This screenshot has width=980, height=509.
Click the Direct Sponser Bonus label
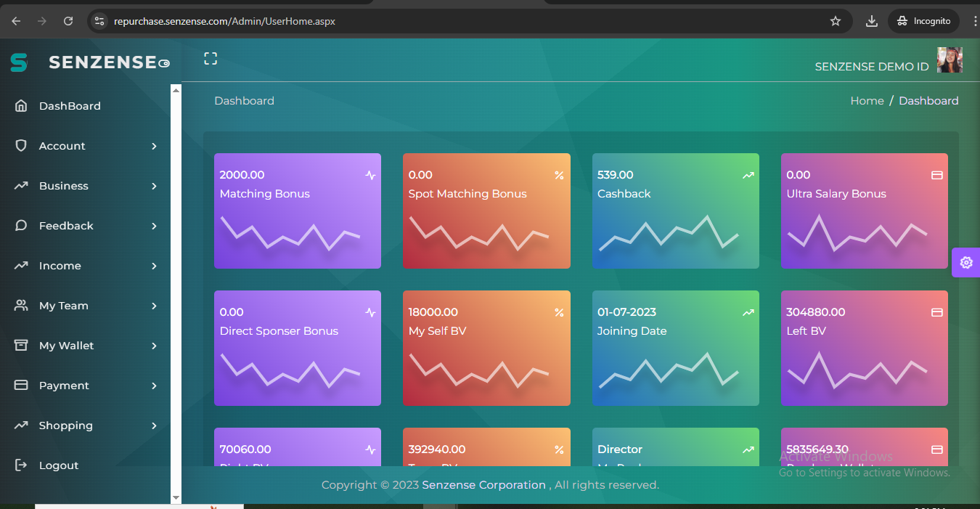pos(279,331)
